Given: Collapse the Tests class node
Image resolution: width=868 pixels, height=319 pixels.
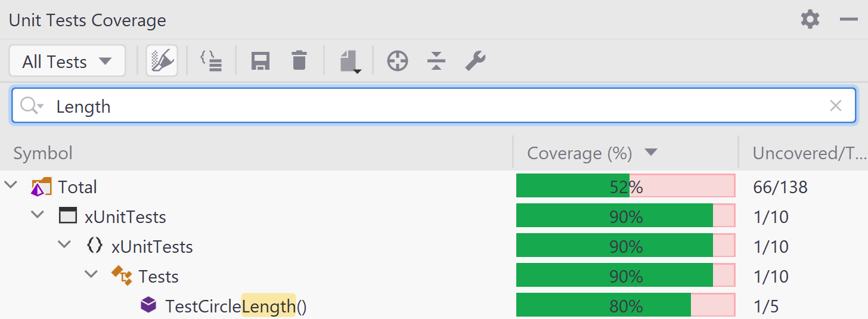Looking at the screenshot, I should click(x=91, y=274).
